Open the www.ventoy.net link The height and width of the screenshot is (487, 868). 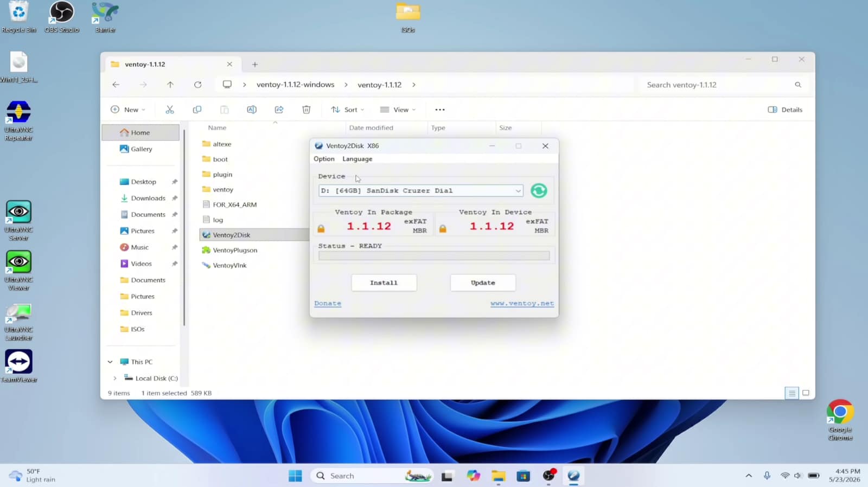pyautogui.click(x=522, y=303)
